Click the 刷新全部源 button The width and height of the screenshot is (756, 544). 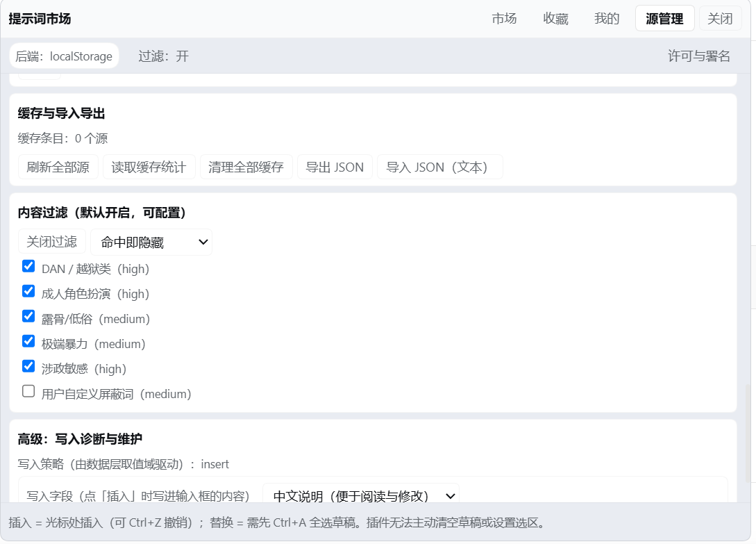point(58,167)
